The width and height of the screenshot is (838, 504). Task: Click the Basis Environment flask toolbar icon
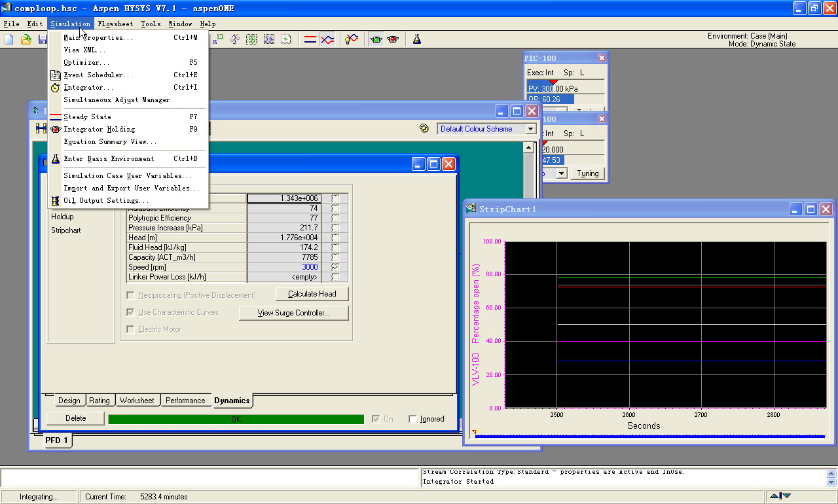pyautogui.click(x=416, y=39)
